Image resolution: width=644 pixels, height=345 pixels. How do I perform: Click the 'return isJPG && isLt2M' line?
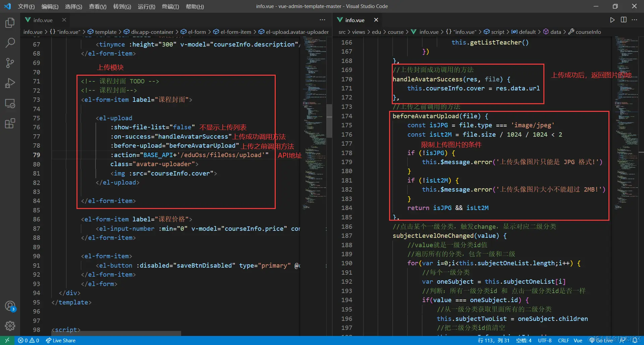(x=448, y=208)
